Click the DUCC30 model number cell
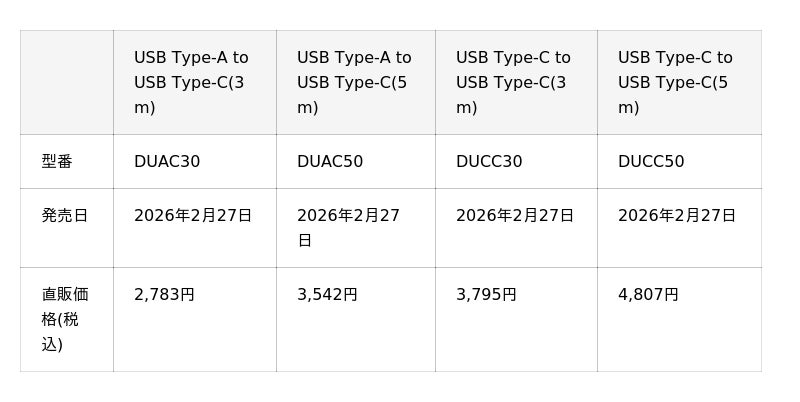The height and width of the screenshot is (402, 800). pyautogui.click(x=489, y=162)
